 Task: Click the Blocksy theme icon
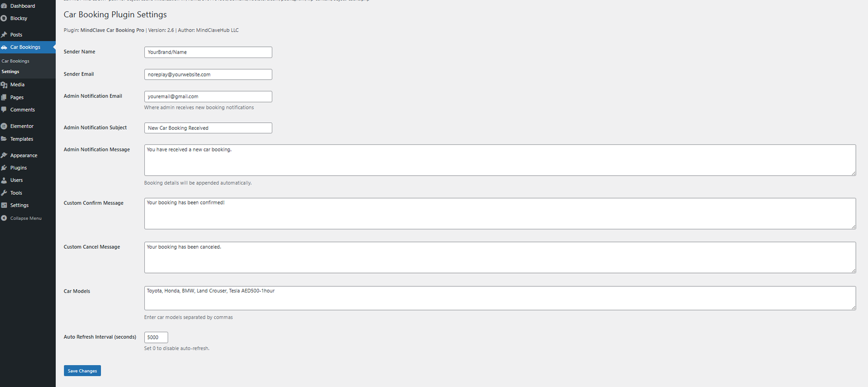pos(4,18)
